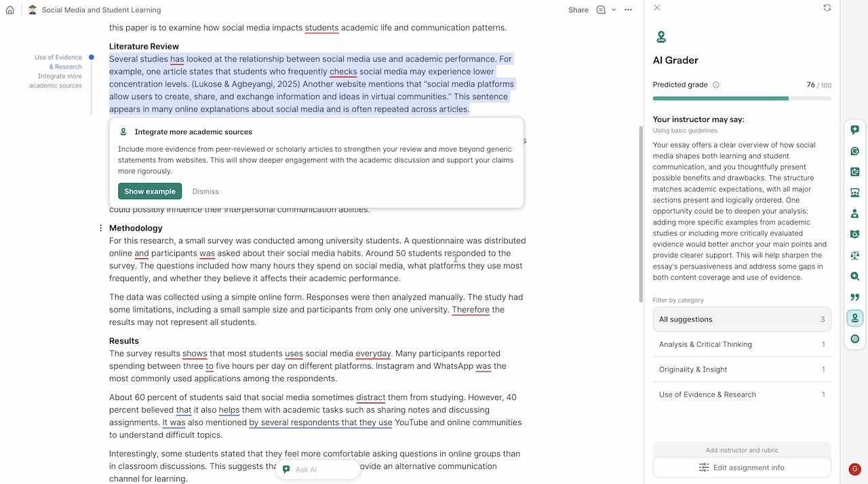Click the Ask AI floating input field
Image resolution: width=868 pixels, height=484 pixels.
pos(317,469)
